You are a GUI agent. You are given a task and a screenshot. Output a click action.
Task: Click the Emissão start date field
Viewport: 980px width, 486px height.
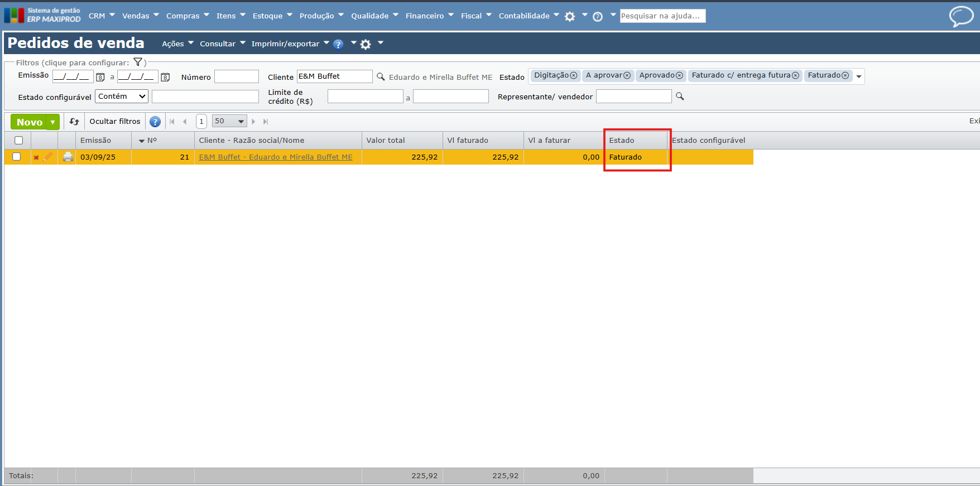[x=73, y=76]
